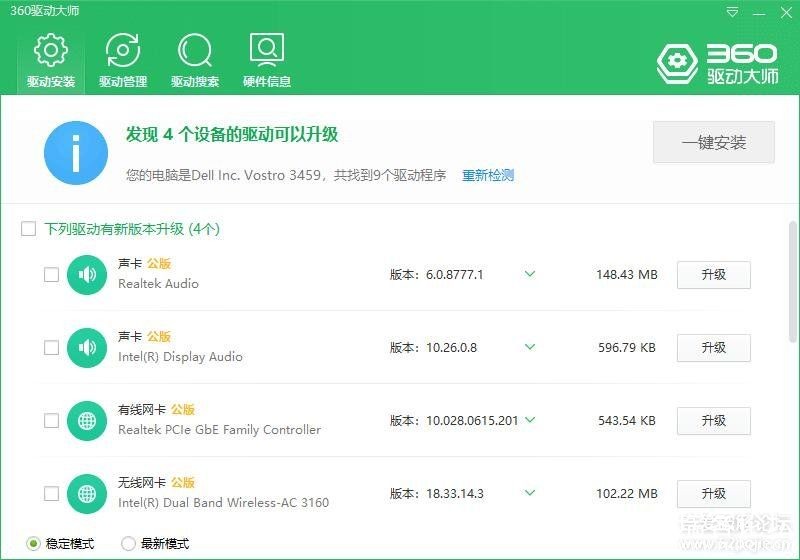Screen dimensions: 800x560
Task: Open the 硬件信息 monitor icon
Action: click(267, 50)
